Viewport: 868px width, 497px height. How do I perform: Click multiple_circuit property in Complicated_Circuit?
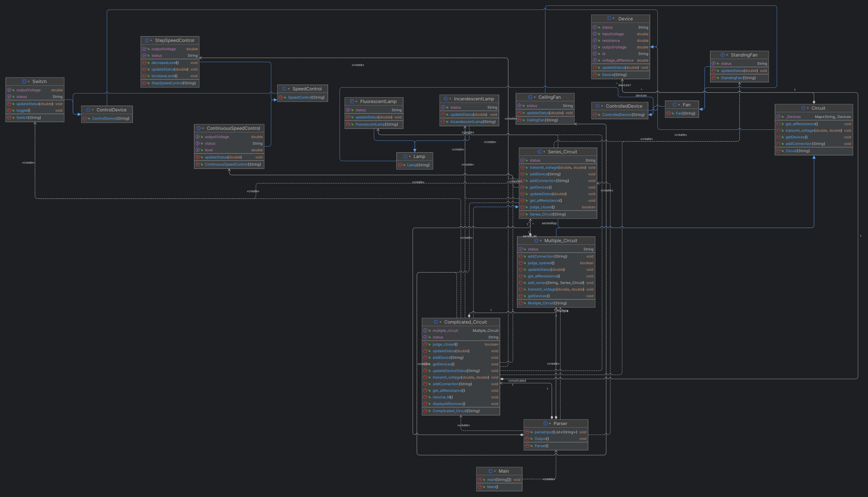(x=461, y=331)
